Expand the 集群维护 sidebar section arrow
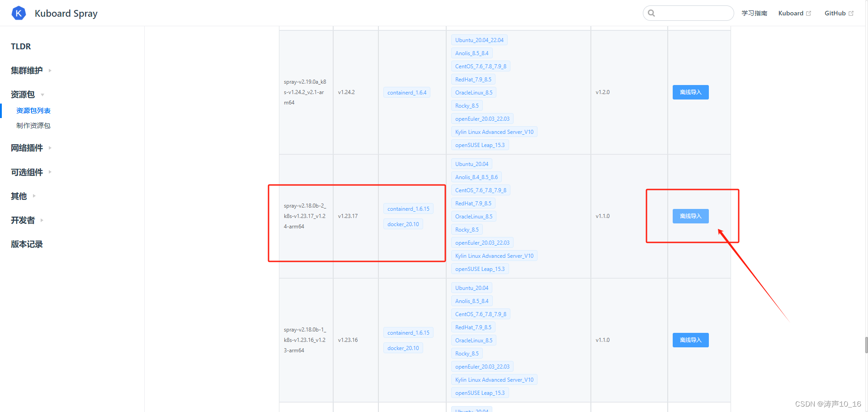The height and width of the screenshot is (412, 868). pos(50,71)
